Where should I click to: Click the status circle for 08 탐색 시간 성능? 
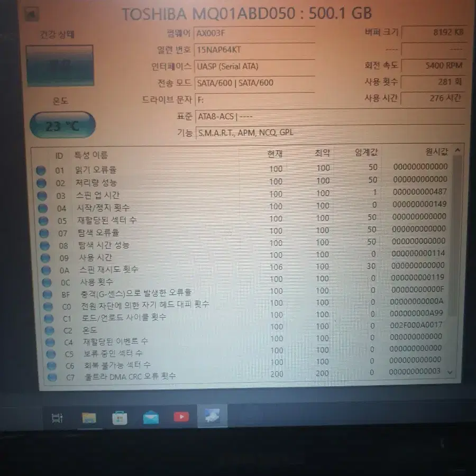[x=44, y=245]
